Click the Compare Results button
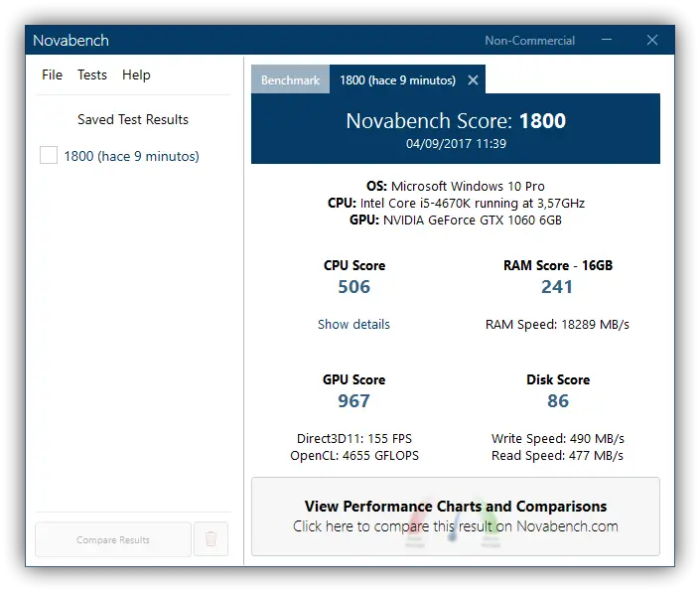 click(113, 539)
